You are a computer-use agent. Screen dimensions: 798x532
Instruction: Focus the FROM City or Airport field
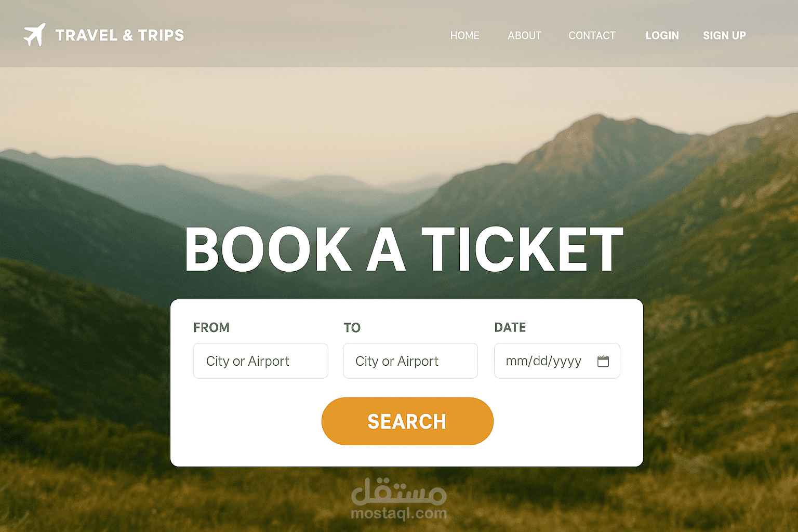click(x=260, y=361)
